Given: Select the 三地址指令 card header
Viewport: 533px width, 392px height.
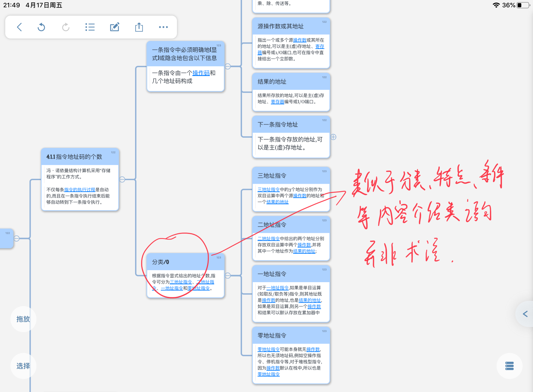Looking at the screenshot, I should pos(291,176).
